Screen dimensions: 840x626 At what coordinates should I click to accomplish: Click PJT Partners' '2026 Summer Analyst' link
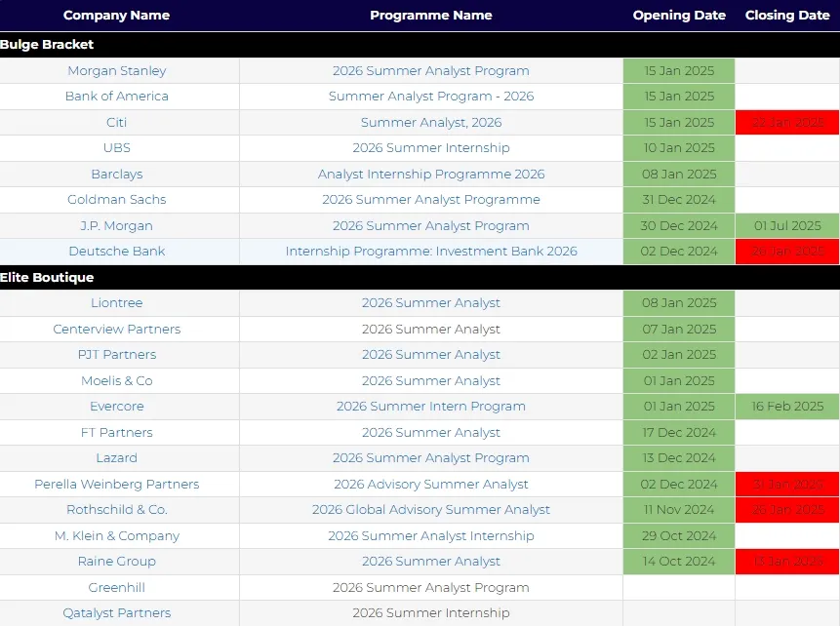430,355
